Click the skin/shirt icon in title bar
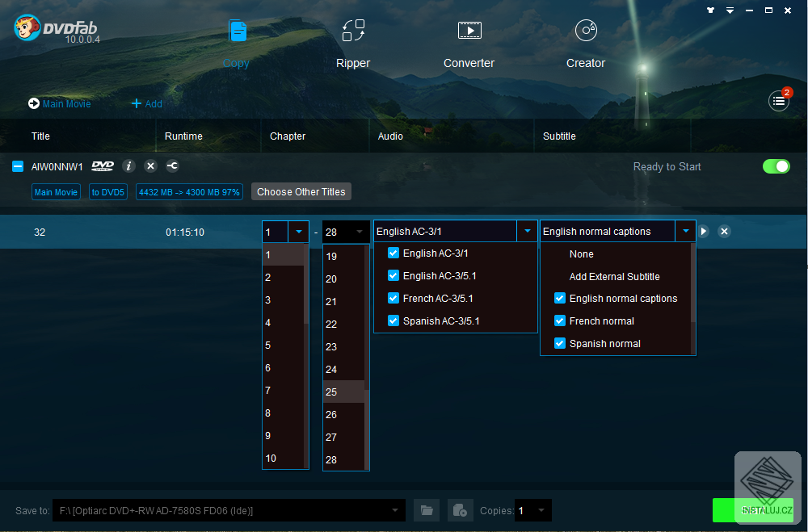Screen dimensions: 808x532 coord(710,10)
